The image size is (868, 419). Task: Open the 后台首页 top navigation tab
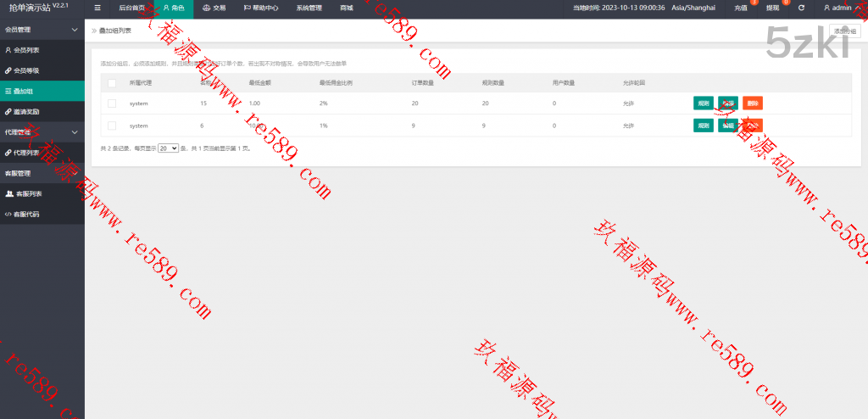click(131, 8)
